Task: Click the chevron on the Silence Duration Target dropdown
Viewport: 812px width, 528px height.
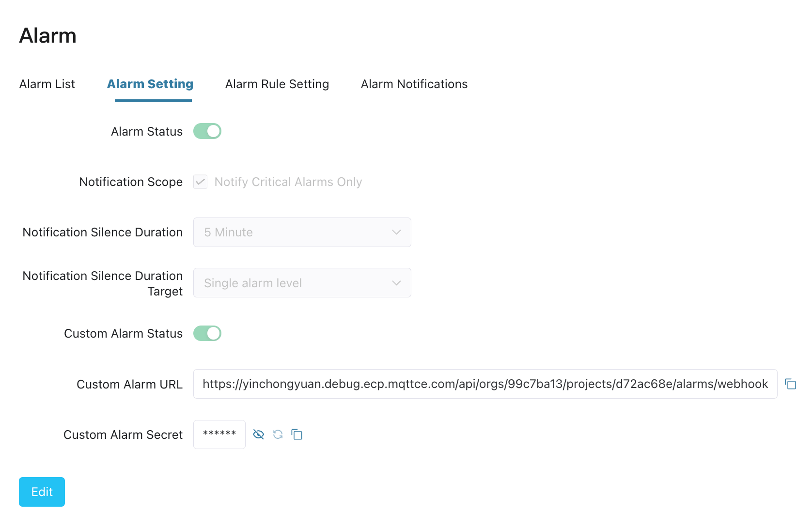Action: pyautogui.click(x=396, y=283)
